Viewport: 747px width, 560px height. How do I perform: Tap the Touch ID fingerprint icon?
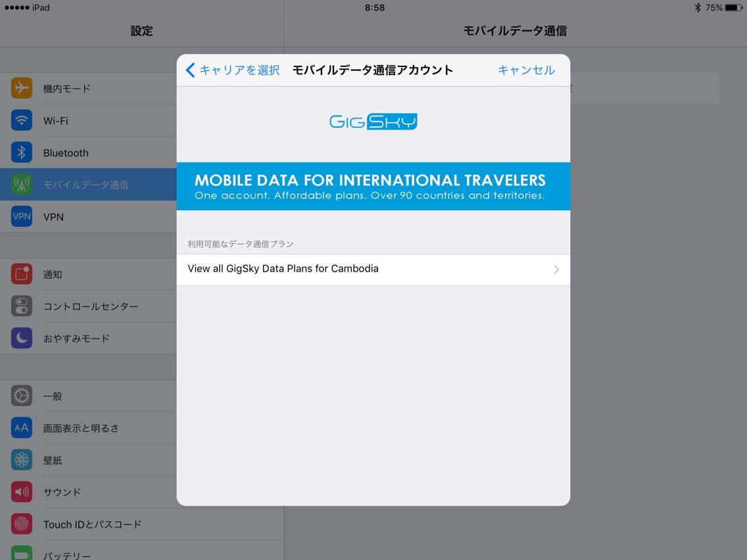point(22,524)
